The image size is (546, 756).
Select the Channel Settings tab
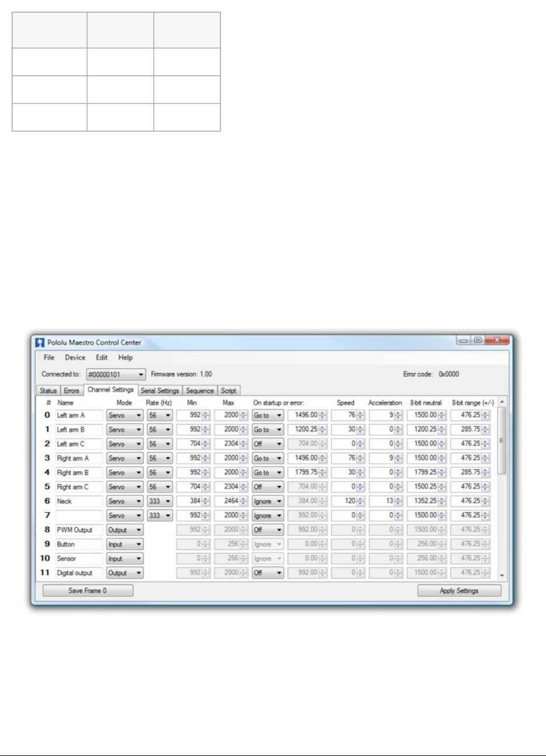[110, 390]
